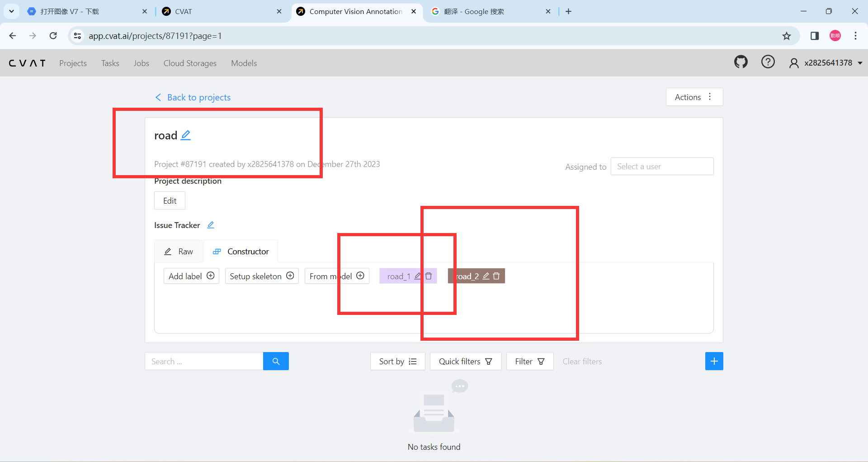
Task: Edit the road_2 label with pencil icon
Action: (486, 276)
